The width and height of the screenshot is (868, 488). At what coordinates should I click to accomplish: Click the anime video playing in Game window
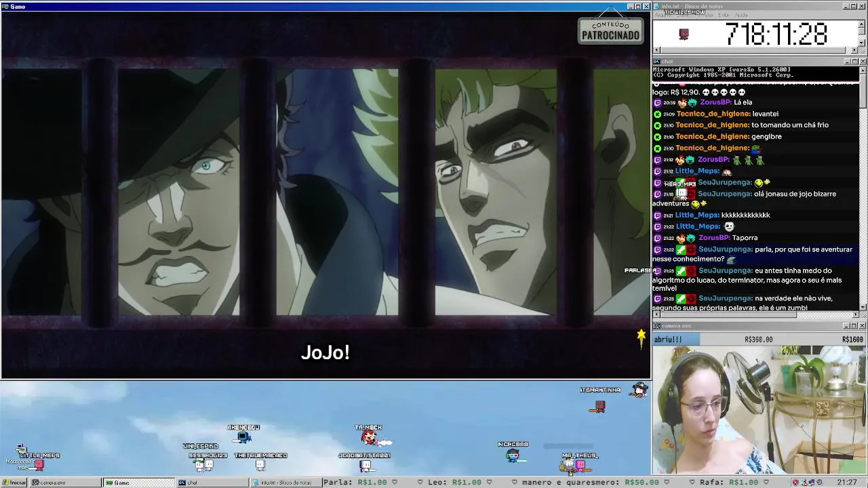click(x=325, y=195)
